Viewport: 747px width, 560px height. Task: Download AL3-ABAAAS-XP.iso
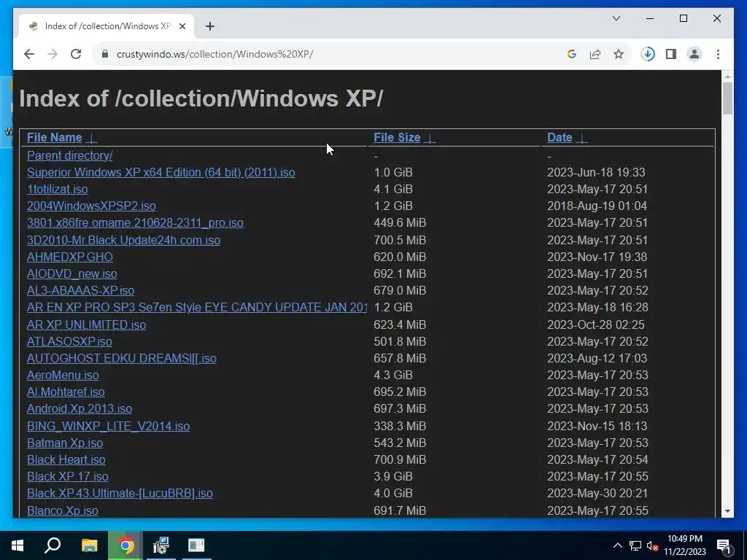point(80,290)
